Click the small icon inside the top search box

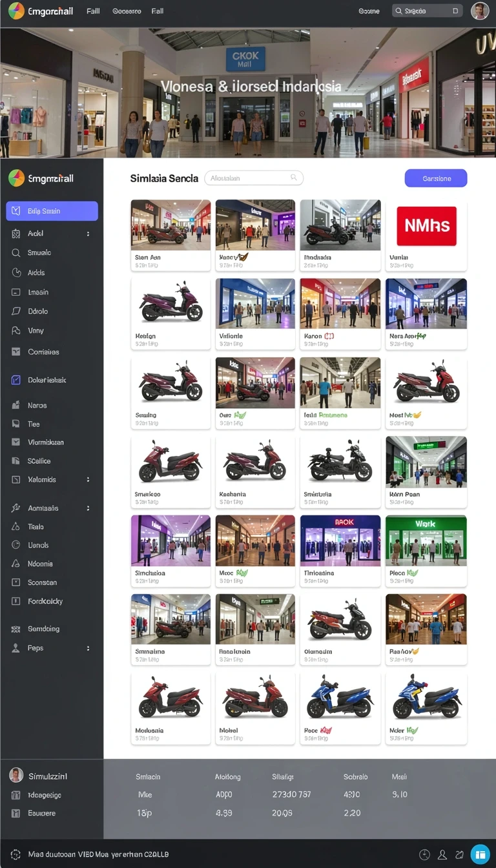click(x=455, y=11)
